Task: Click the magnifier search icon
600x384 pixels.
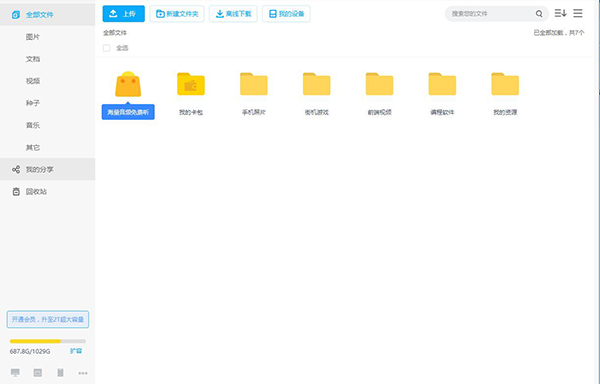Action: click(x=539, y=14)
